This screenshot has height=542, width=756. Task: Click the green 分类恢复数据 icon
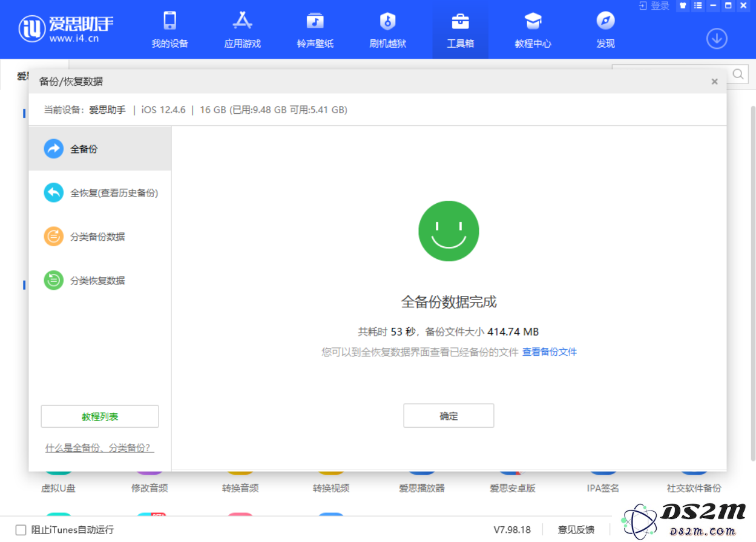coord(54,281)
